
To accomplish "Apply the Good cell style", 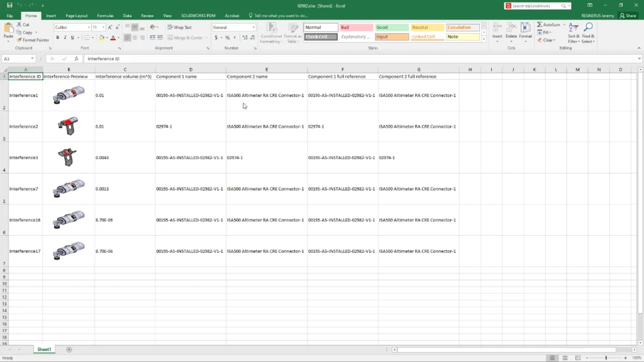I will 391,28.
